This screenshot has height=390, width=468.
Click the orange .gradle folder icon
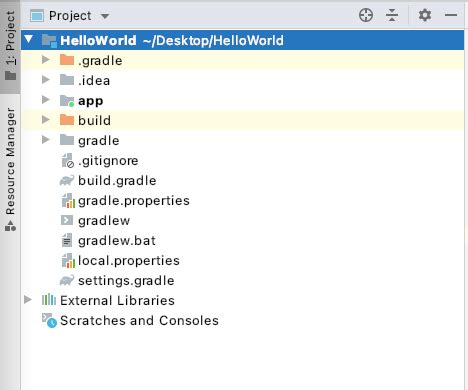coord(67,60)
